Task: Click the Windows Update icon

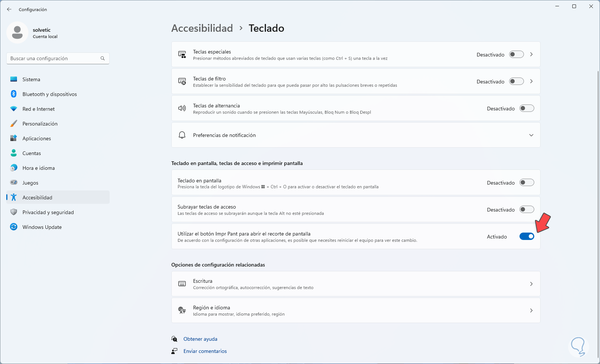Action: pyautogui.click(x=14, y=227)
